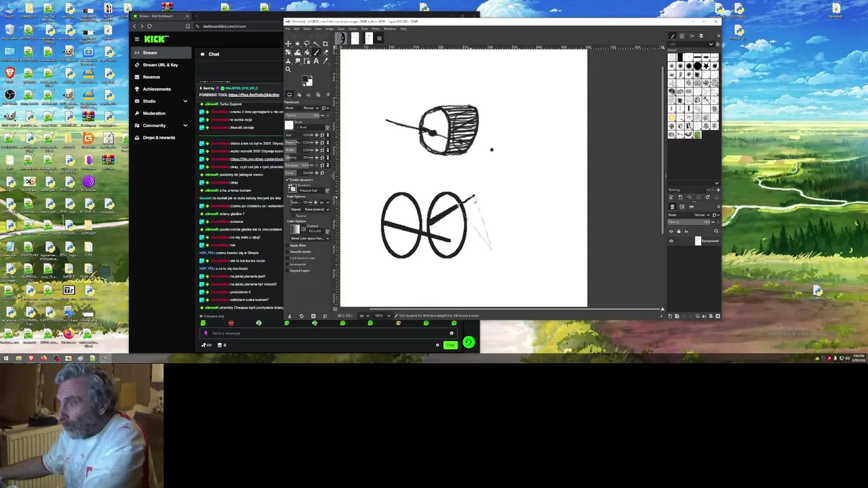The width and height of the screenshot is (868, 488).
Task: Open GIMP Filters menu
Action: pos(376,28)
